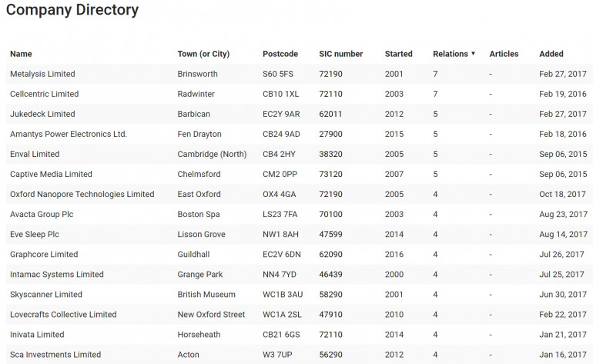Select town cell 'British Museum'

206,294
